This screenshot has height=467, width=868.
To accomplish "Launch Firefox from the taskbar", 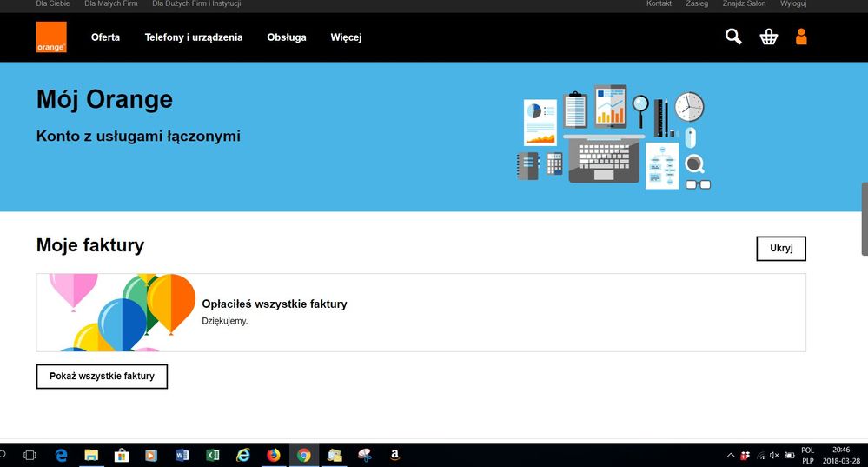I will click(x=274, y=455).
